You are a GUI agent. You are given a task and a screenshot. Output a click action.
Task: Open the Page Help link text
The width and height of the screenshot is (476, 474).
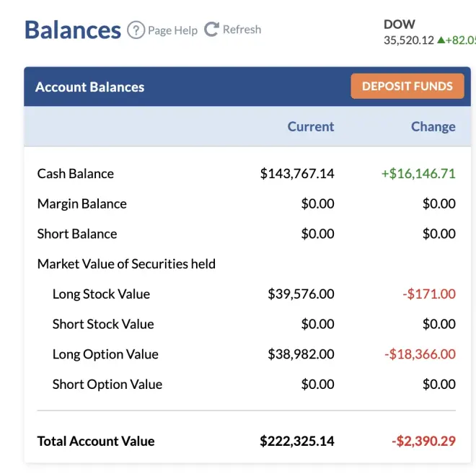click(x=172, y=30)
